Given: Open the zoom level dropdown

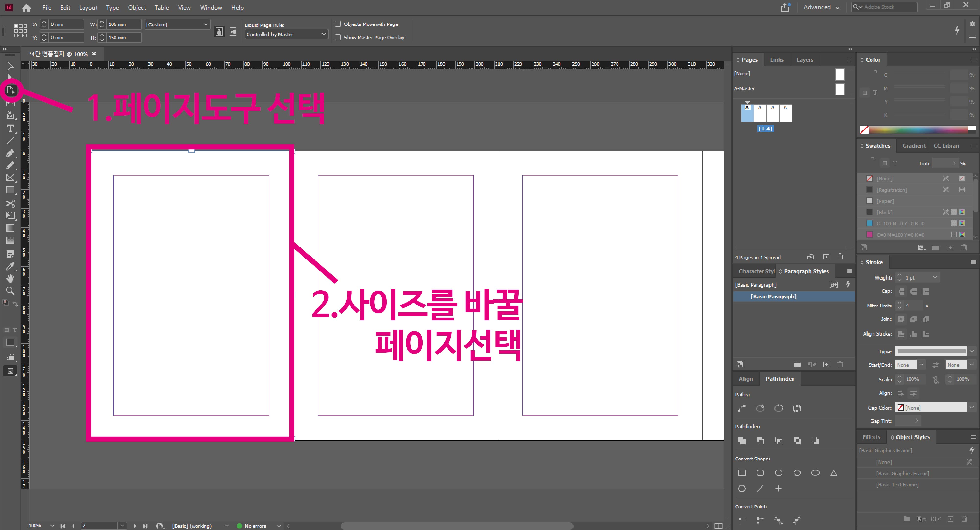Looking at the screenshot, I should (52, 526).
